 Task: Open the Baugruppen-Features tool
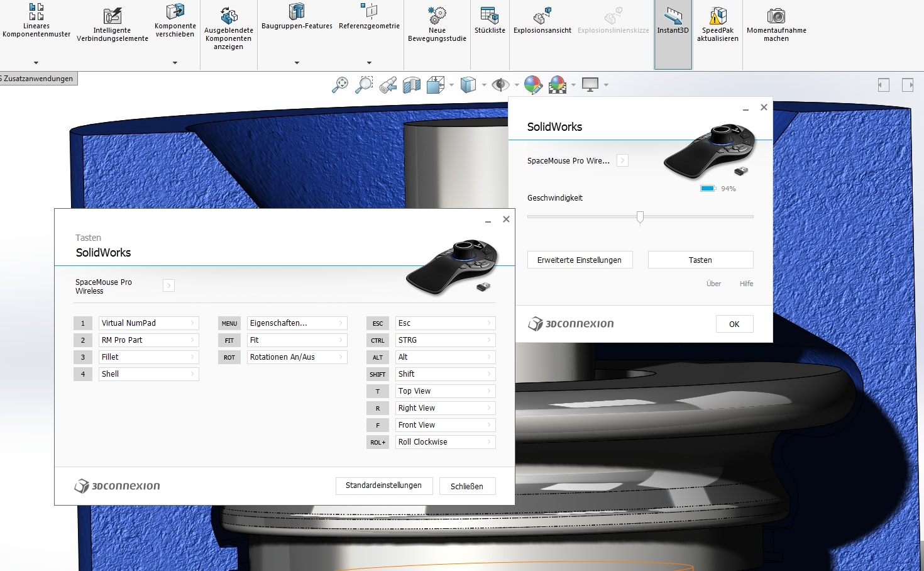[x=297, y=17]
